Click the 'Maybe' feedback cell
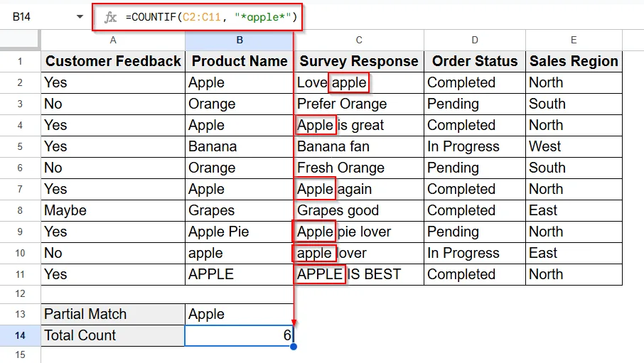Viewport: 644px width, 363px height. [x=113, y=211]
